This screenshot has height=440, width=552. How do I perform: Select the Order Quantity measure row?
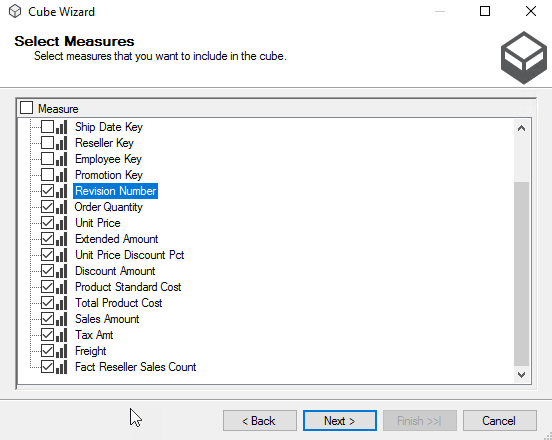[x=108, y=207]
